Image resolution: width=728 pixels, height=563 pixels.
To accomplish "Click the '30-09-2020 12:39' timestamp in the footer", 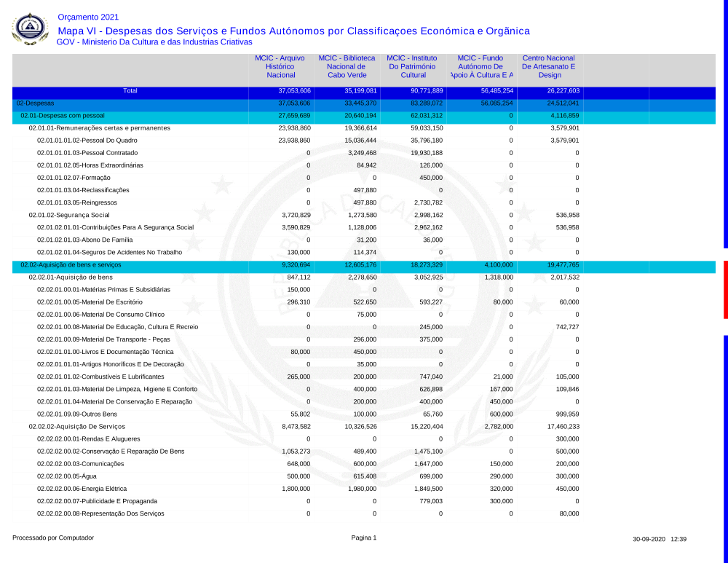I will tap(660, 539).
